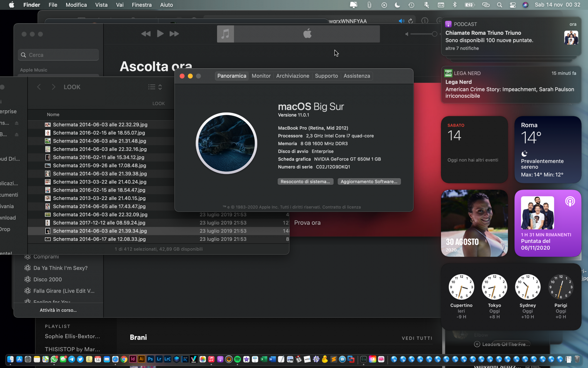Screen dimensions: 588x368
Task: Click the "Resoconto di sistema..." button
Action: coord(305,182)
